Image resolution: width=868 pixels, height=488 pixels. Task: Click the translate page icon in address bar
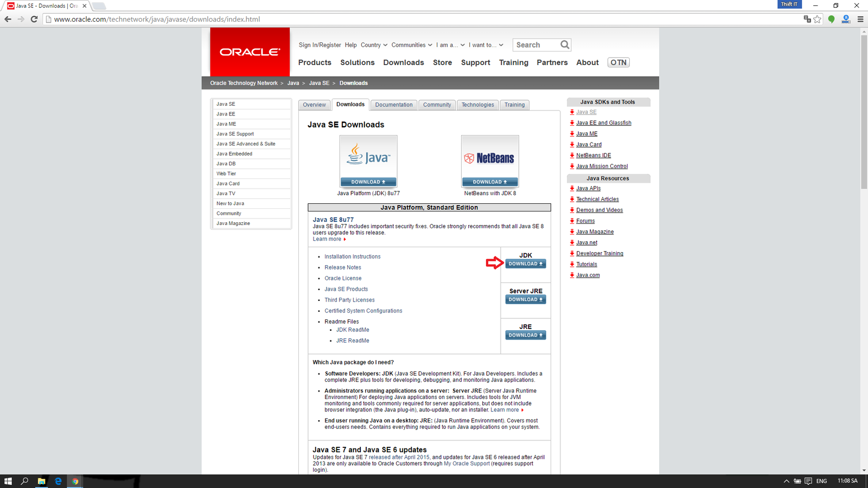click(807, 19)
